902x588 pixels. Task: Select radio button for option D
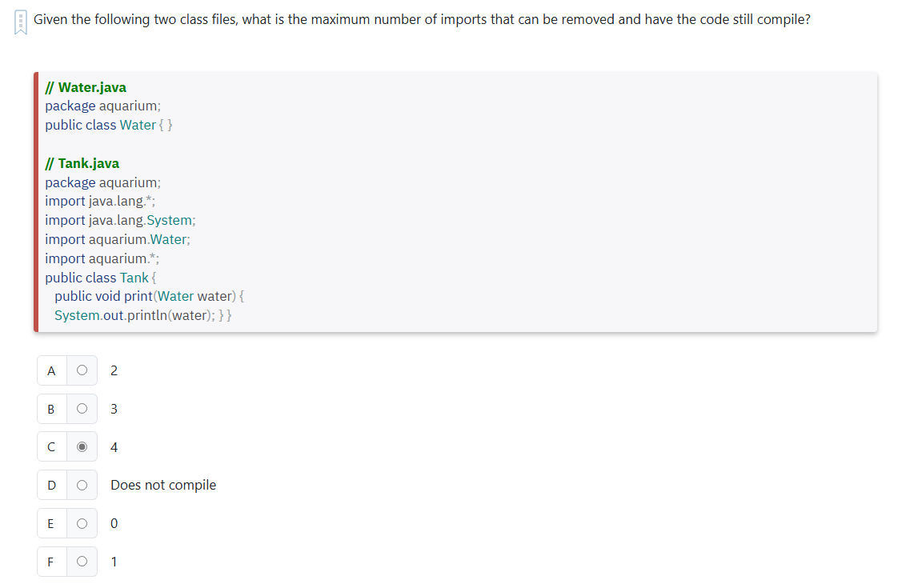coord(81,485)
